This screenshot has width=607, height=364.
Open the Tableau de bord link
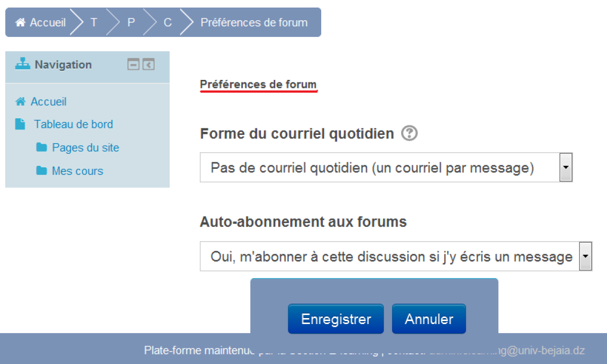click(73, 124)
